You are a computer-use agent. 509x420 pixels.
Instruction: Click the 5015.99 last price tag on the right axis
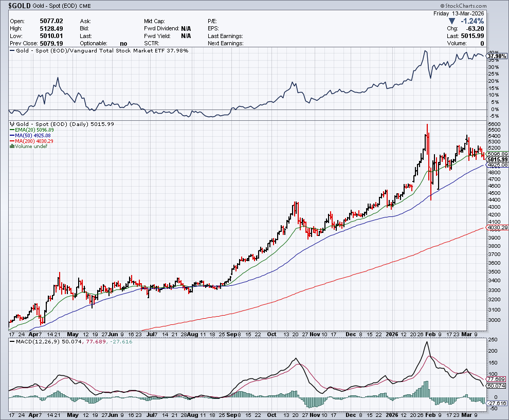(497, 159)
